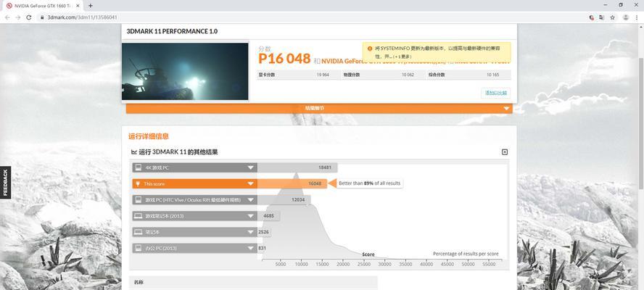Image resolution: width=644 pixels, height=290 pixels.
Task: Click the Percentage of results per score label
Action: tap(466, 254)
